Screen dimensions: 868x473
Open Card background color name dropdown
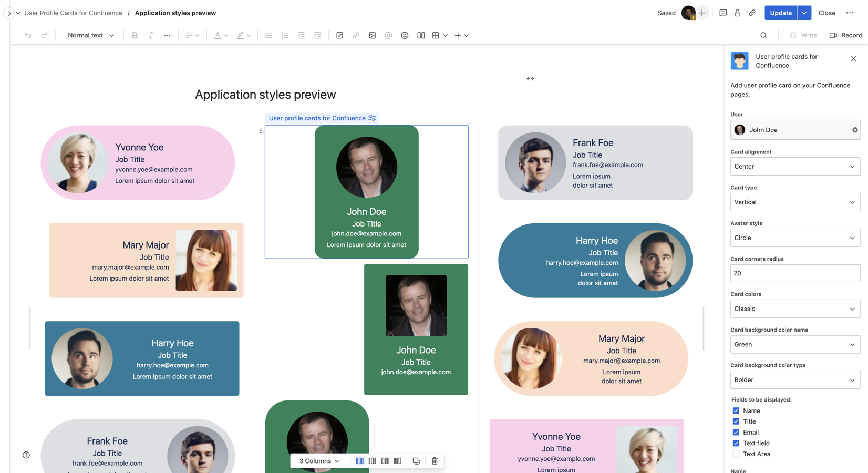795,344
